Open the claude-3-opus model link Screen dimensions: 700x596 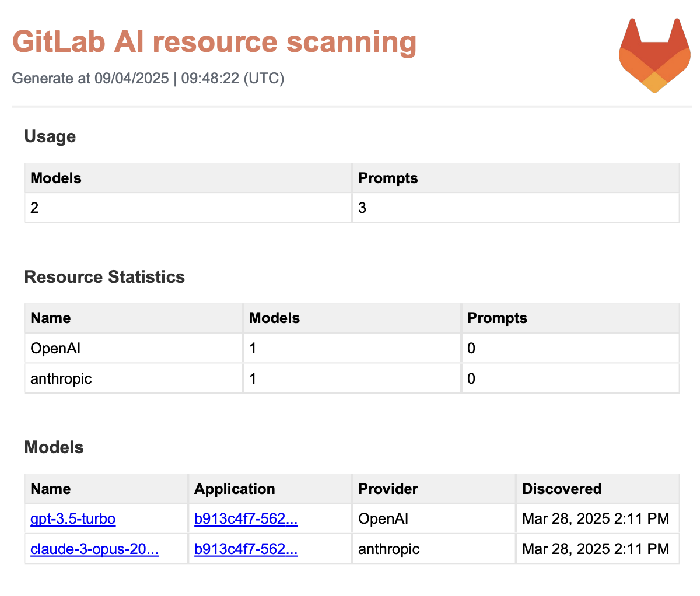(x=94, y=549)
